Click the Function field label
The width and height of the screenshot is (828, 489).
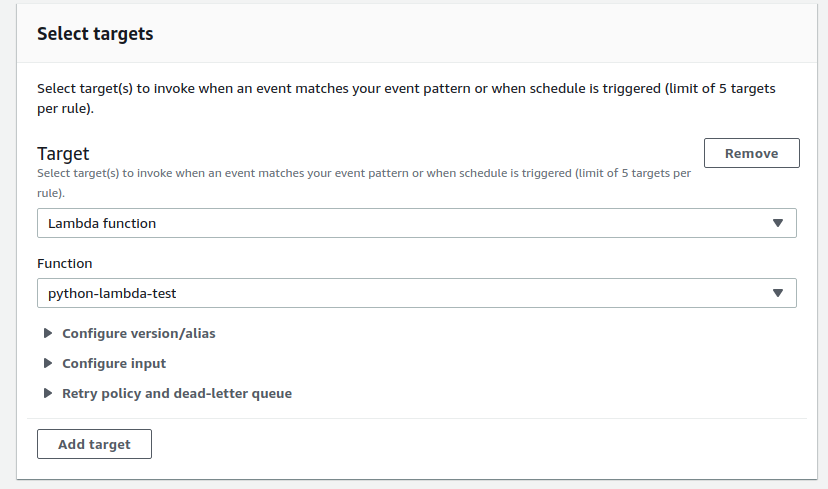[64, 263]
